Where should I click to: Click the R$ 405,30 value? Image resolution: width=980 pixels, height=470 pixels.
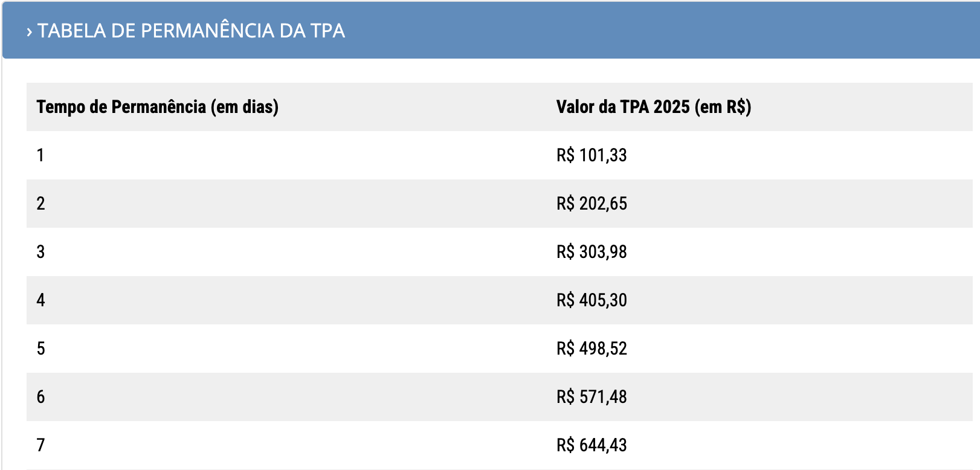pyautogui.click(x=592, y=300)
